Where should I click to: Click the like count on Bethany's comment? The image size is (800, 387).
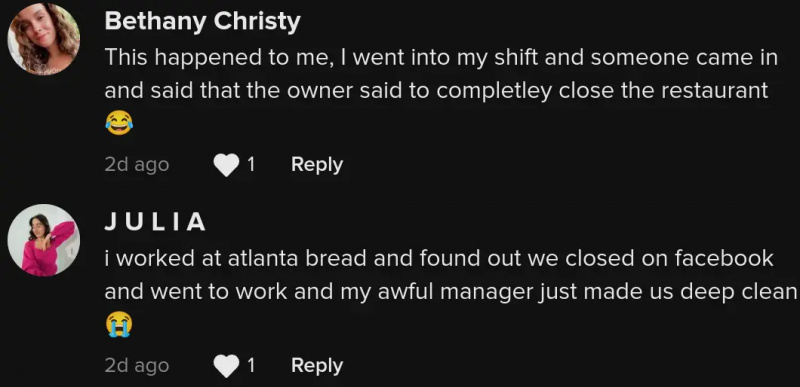click(x=251, y=165)
